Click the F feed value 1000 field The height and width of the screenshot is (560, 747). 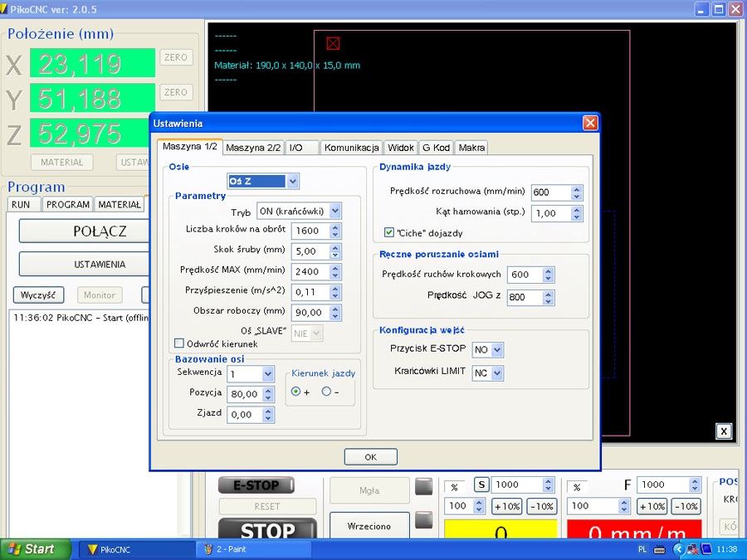pos(664,485)
